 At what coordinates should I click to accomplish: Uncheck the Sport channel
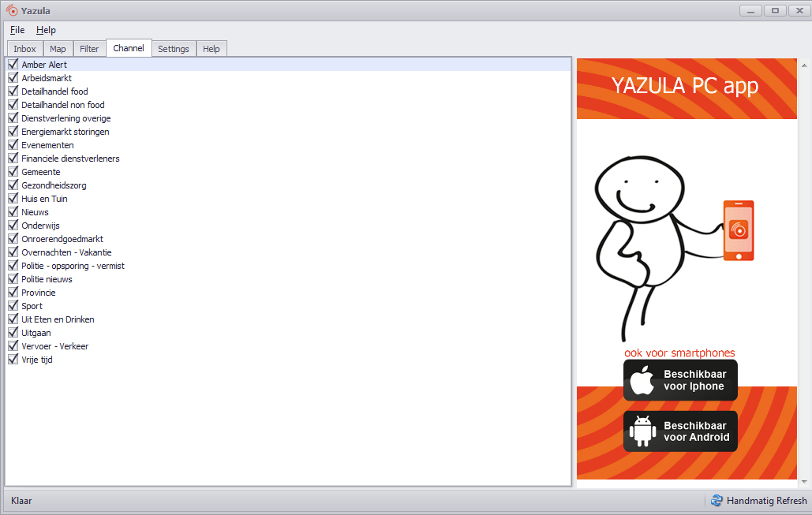coord(13,306)
